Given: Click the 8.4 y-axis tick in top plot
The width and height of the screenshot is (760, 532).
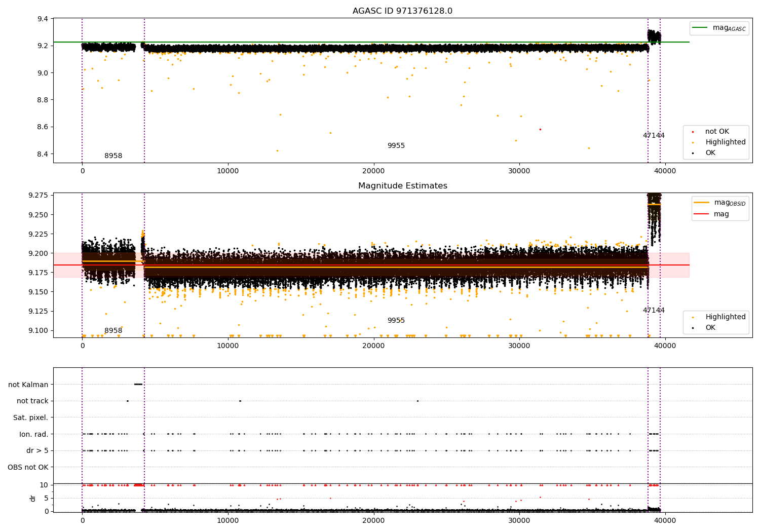Looking at the screenshot, I should click(43, 154).
